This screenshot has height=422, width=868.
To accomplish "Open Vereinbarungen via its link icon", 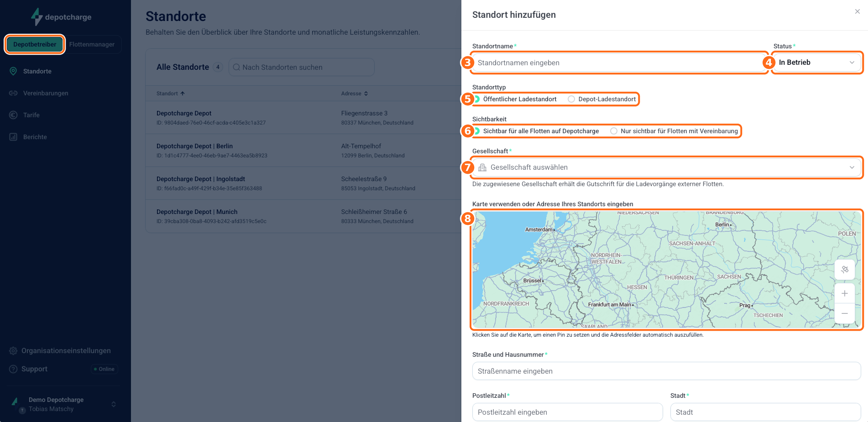I will (13, 93).
